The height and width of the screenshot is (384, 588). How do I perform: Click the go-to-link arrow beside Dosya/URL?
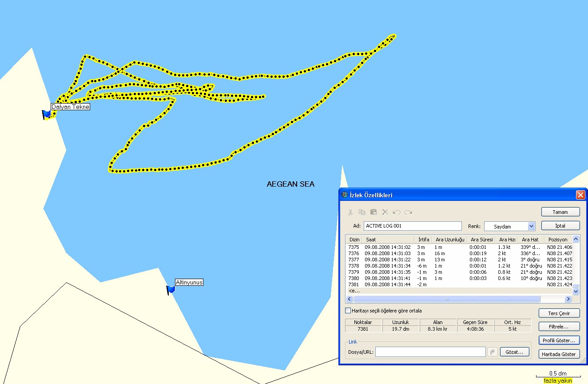pos(492,352)
